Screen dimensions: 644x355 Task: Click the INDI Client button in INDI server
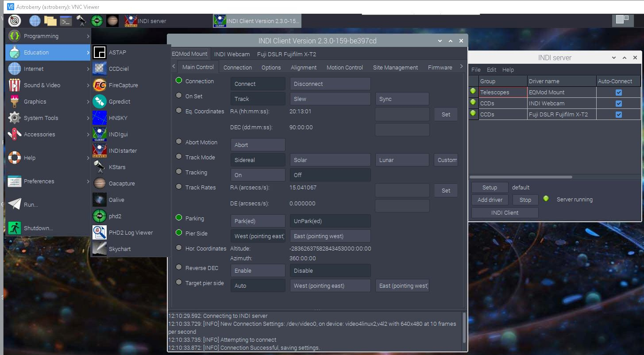[505, 212]
